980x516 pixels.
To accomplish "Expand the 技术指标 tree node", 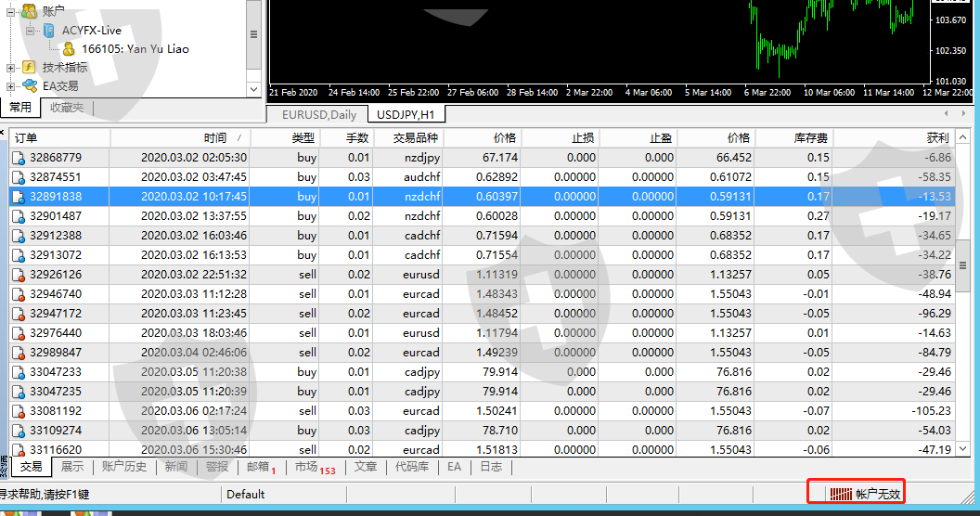I will click(x=11, y=68).
